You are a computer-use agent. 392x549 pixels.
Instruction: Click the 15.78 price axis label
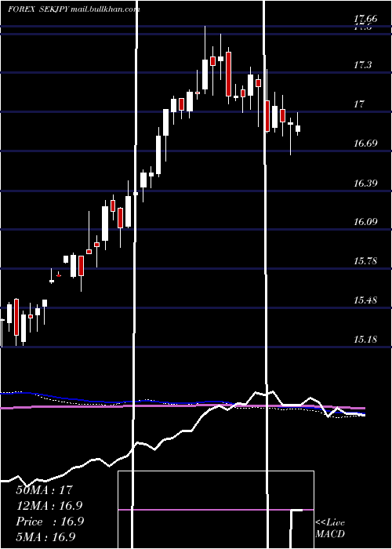365,261
